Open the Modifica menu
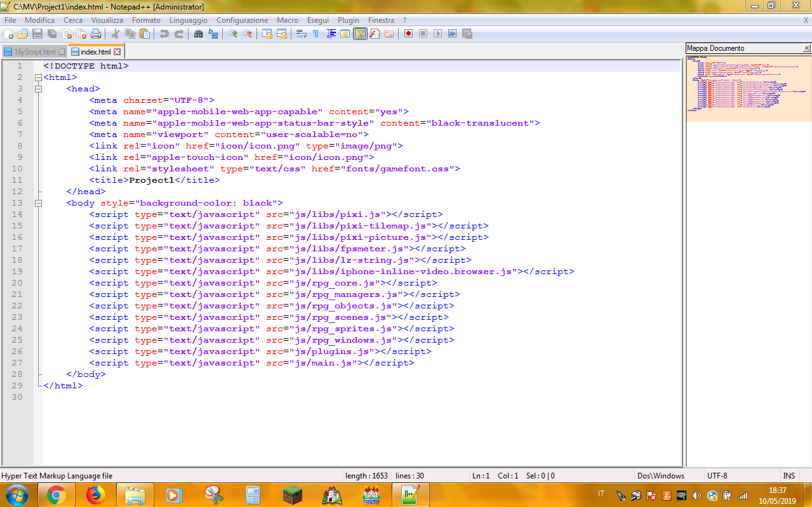The width and height of the screenshot is (812, 507). click(x=39, y=20)
